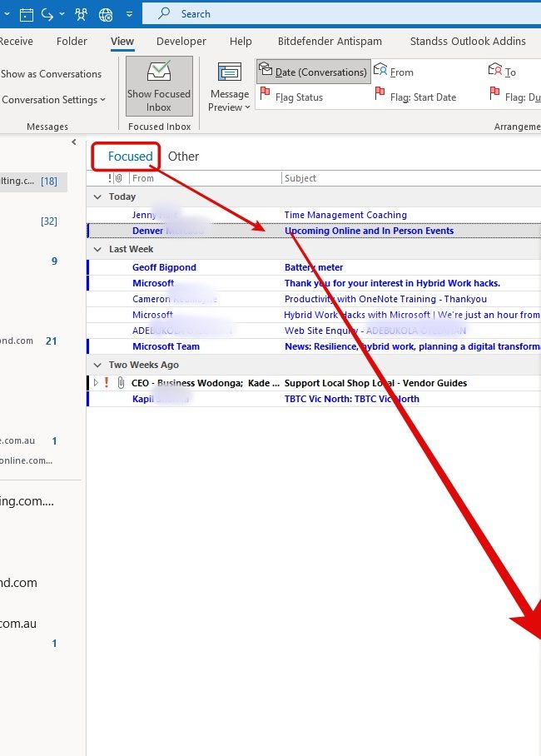Open Thank you for your interest email
The width and height of the screenshot is (541, 756).
click(314, 283)
